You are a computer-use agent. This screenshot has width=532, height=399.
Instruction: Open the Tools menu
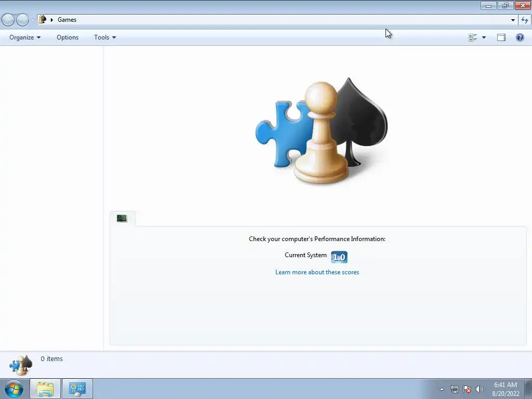(105, 37)
